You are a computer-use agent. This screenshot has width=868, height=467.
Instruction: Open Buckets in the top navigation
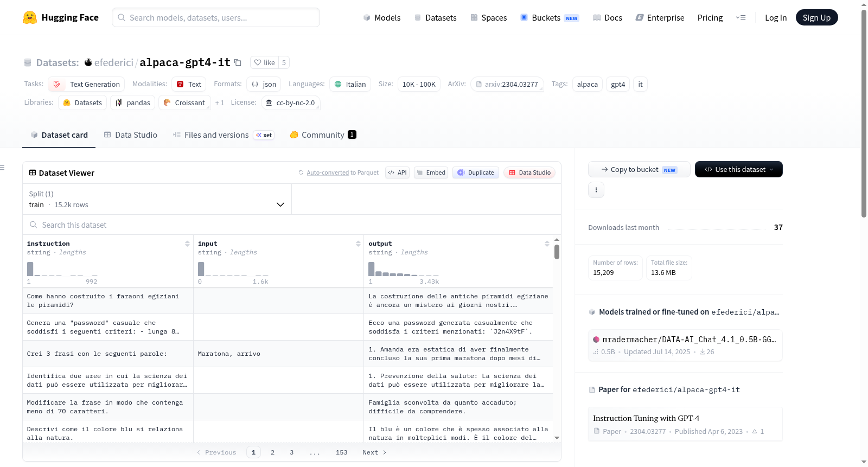tap(550, 17)
